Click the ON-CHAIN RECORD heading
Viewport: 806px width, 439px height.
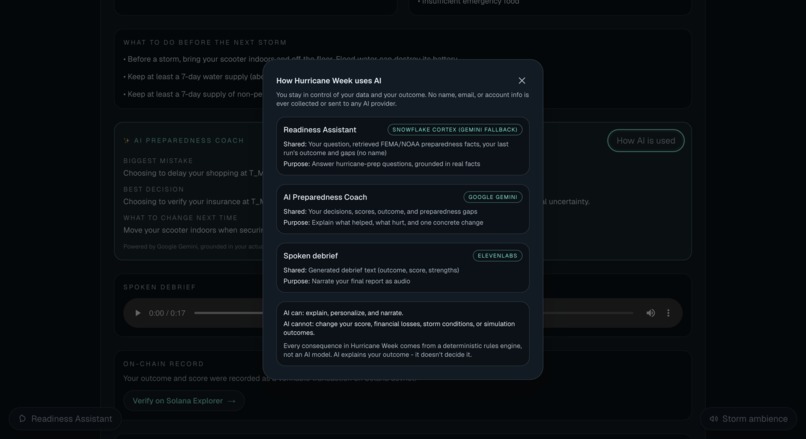click(163, 364)
